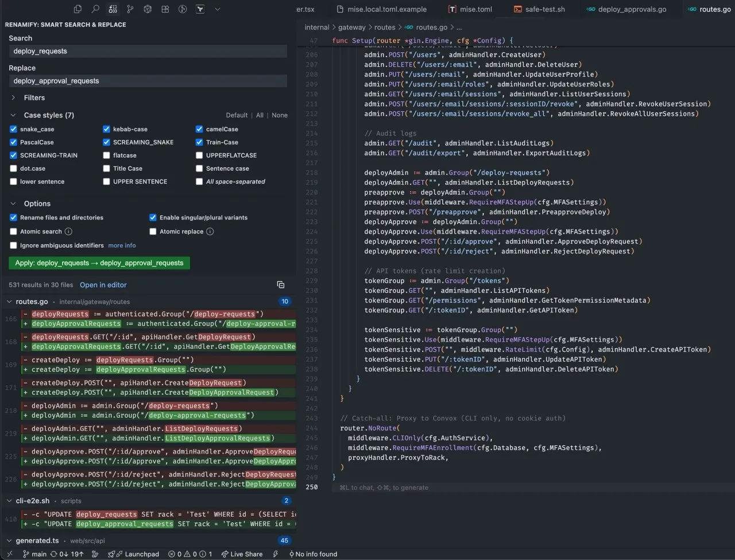
Task: Open the Source Control branch icon
Action: point(130,9)
